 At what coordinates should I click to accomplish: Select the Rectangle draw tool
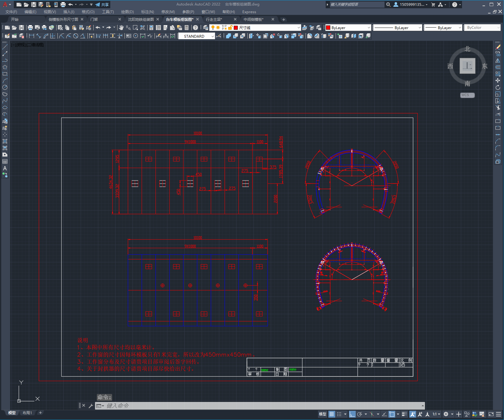[5, 74]
